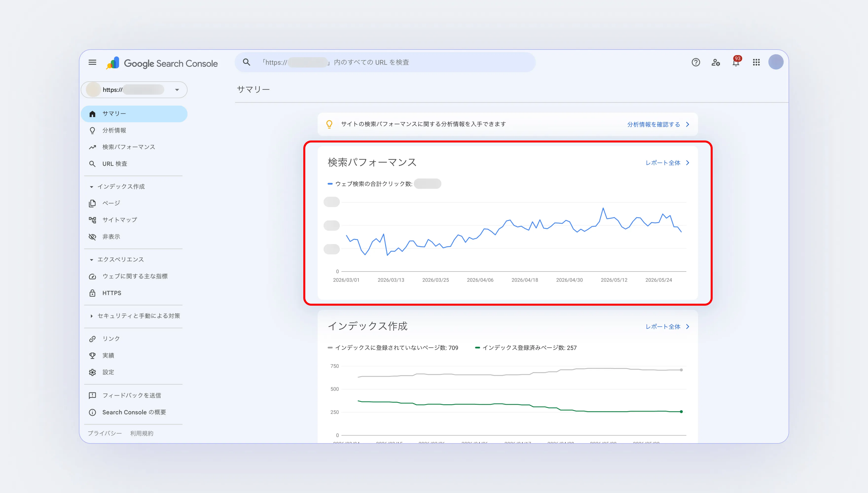Click the feedback icon beside フィードバックを送信
The height and width of the screenshot is (493, 868).
point(92,395)
